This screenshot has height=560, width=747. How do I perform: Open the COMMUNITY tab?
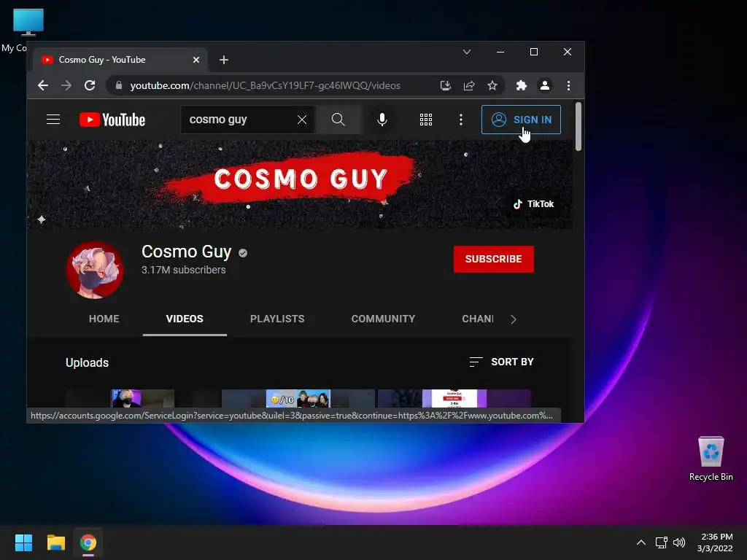point(383,319)
